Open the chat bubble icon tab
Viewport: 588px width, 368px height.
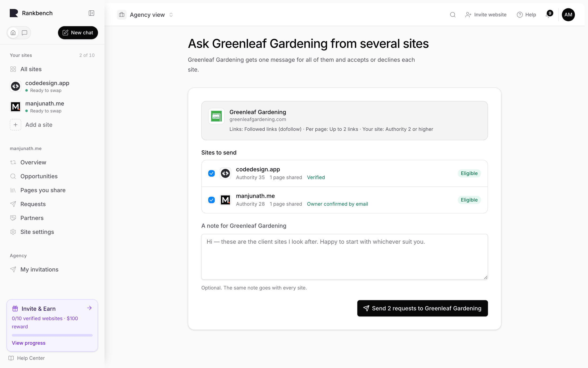pyautogui.click(x=25, y=33)
